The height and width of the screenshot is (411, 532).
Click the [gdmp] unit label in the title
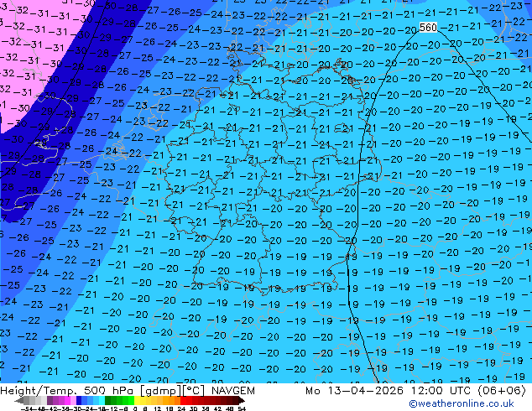[159, 391]
